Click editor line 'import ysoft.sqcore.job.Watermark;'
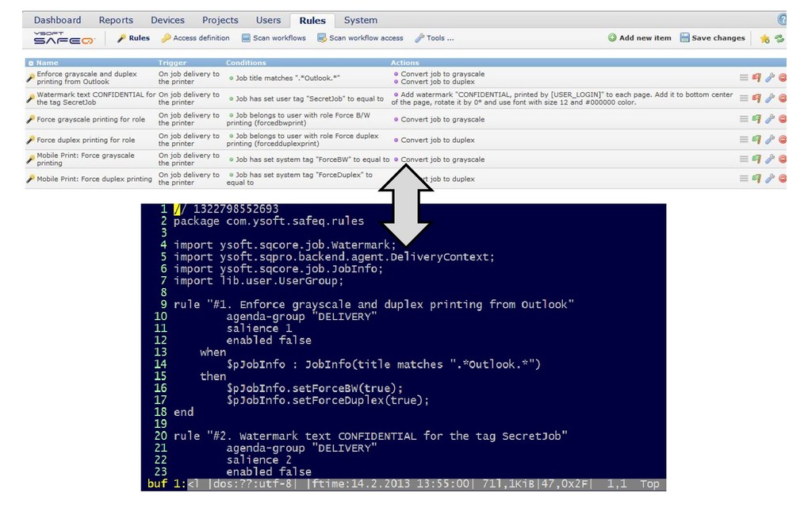 pos(285,245)
